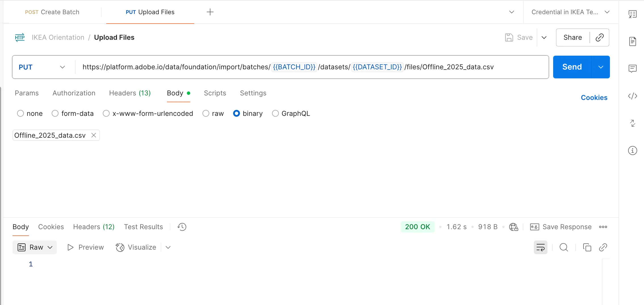
Task: Expand the Visualize options chevron
Action: click(x=168, y=247)
